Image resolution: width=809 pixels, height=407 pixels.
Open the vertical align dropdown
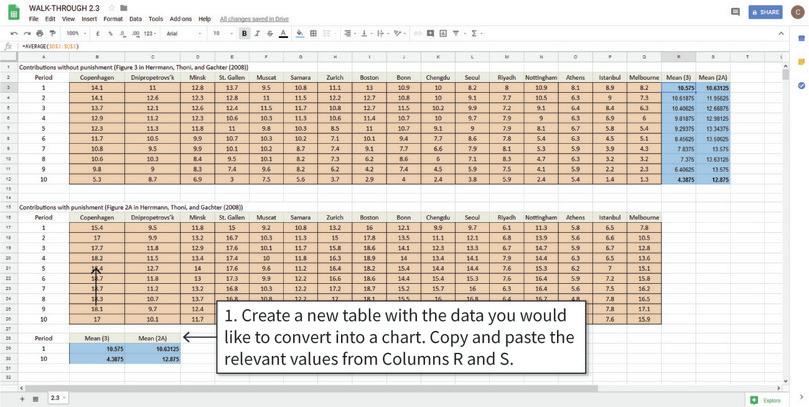click(365, 34)
